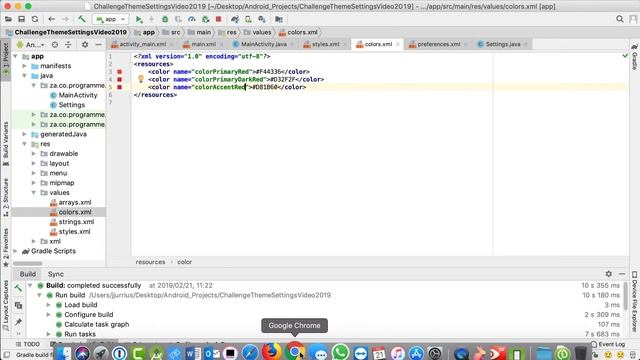Viewport: 640px width, 360px height.
Task: Click the collapse all icon in Project panel
Action: click(68, 44)
